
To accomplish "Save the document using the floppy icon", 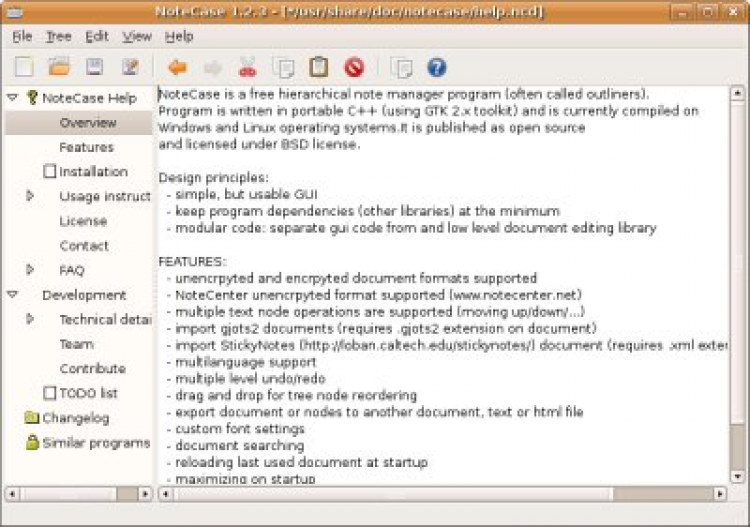I will (94, 68).
